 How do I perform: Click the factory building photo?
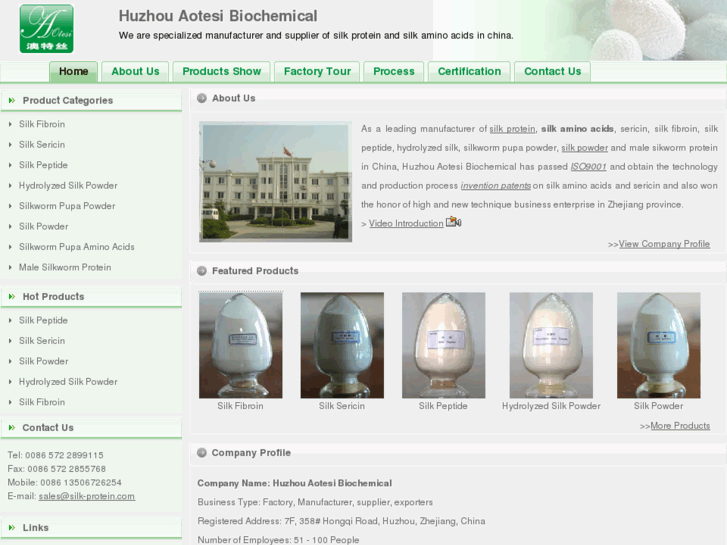tap(275, 182)
